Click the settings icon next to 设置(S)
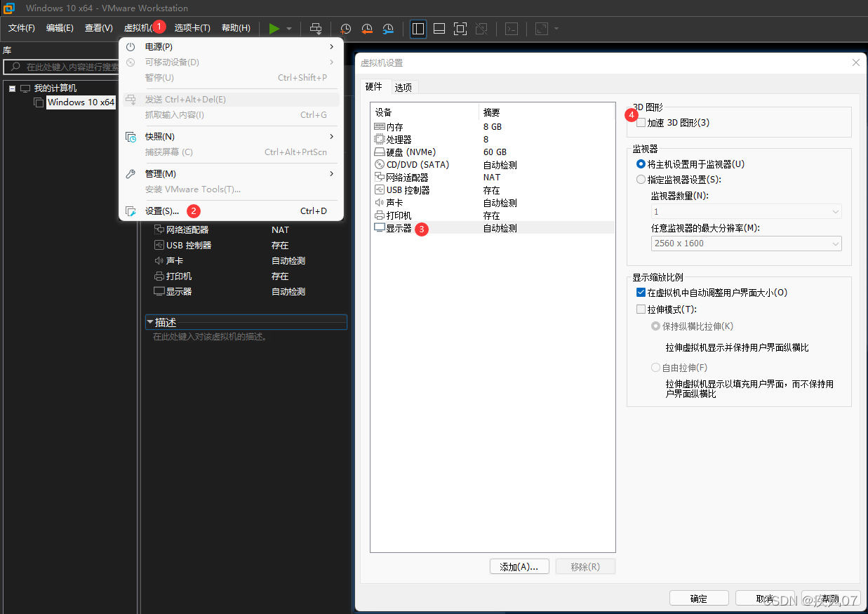Image resolution: width=868 pixels, height=614 pixels. point(131,211)
